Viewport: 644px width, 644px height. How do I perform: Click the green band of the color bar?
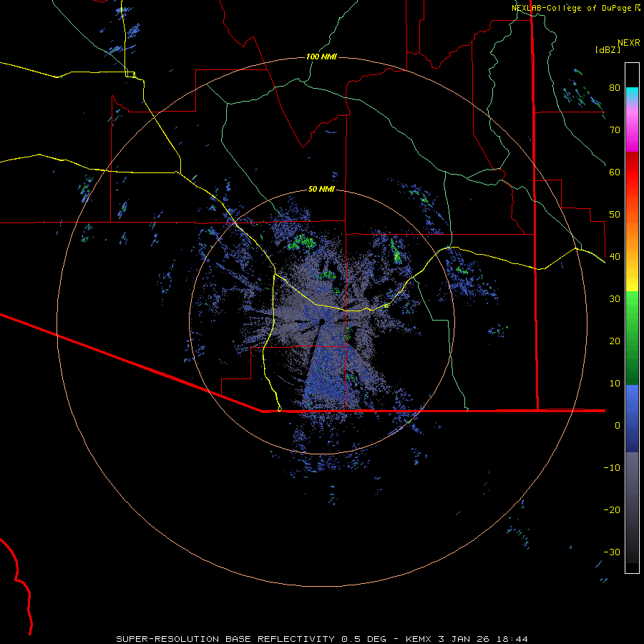click(632, 338)
